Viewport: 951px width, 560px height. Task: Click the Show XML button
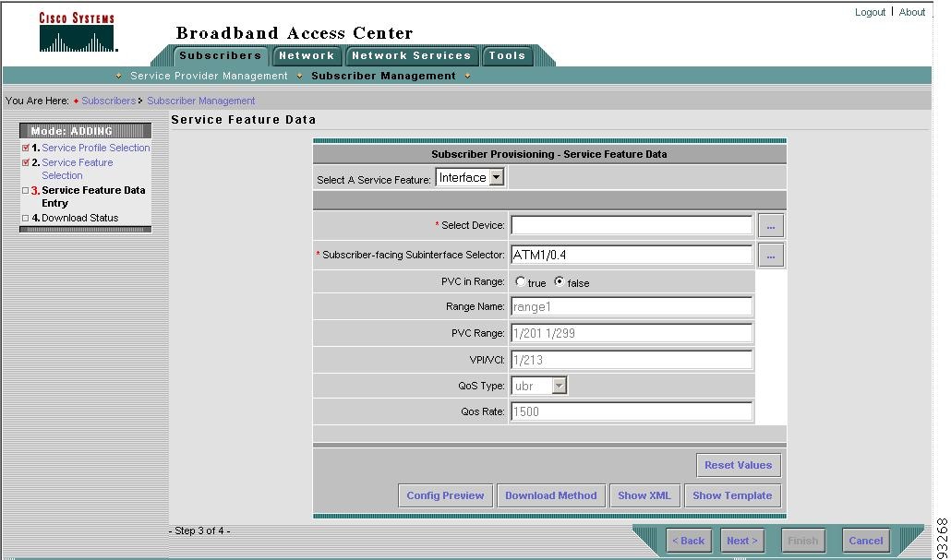tap(644, 495)
